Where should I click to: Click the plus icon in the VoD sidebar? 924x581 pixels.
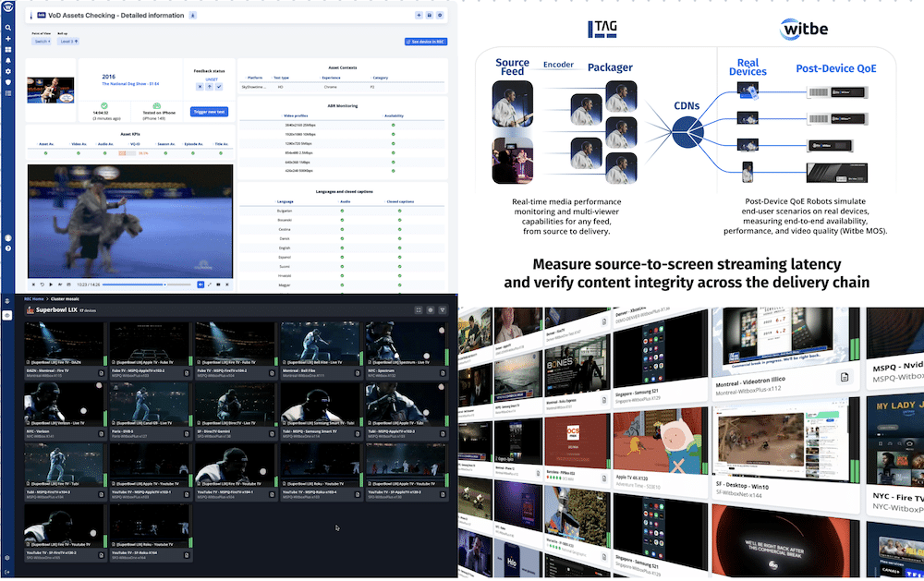coord(8,39)
